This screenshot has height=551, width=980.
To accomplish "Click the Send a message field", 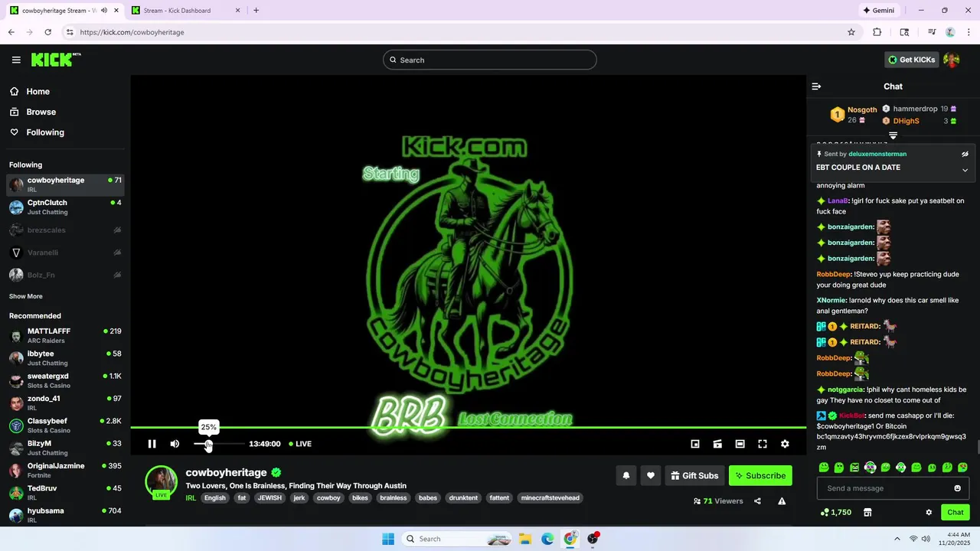I will [x=893, y=488].
